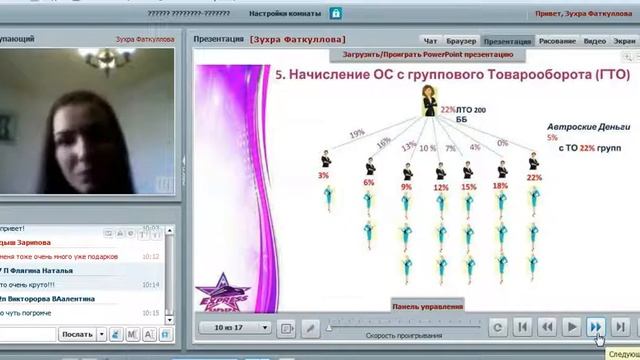The image size is (640, 360).
Task: Click the reload presentation icon
Action: (x=498, y=327)
